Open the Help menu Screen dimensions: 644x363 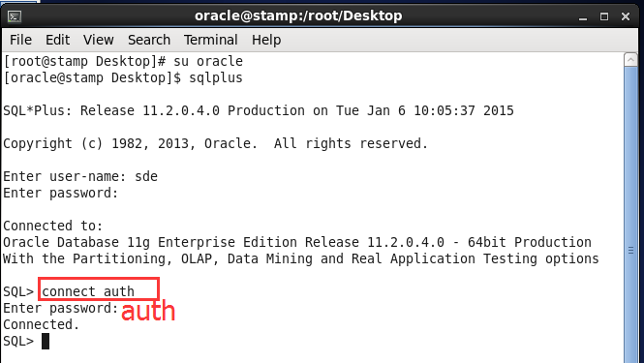(266, 40)
